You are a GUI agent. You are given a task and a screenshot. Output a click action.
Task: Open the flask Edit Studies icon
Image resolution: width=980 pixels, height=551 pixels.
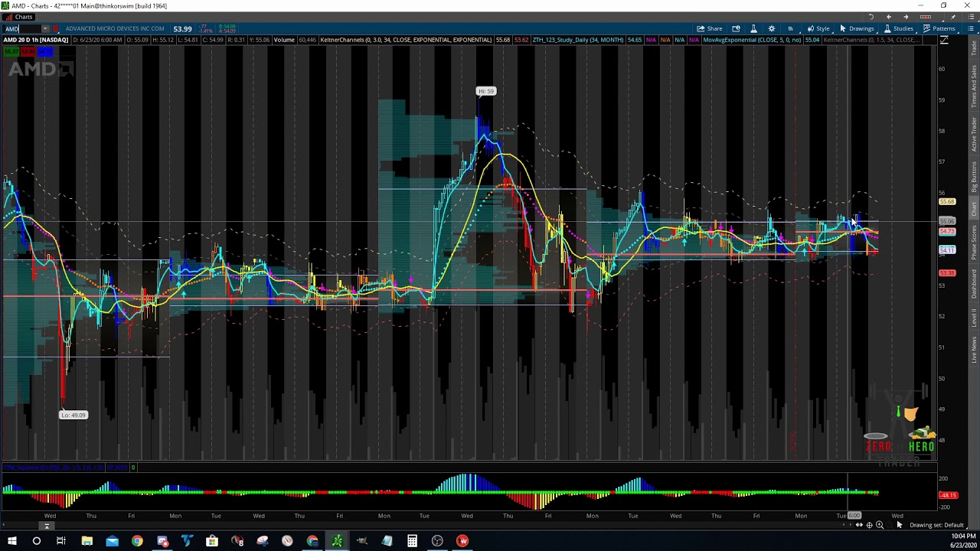click(x=753, y=29)
